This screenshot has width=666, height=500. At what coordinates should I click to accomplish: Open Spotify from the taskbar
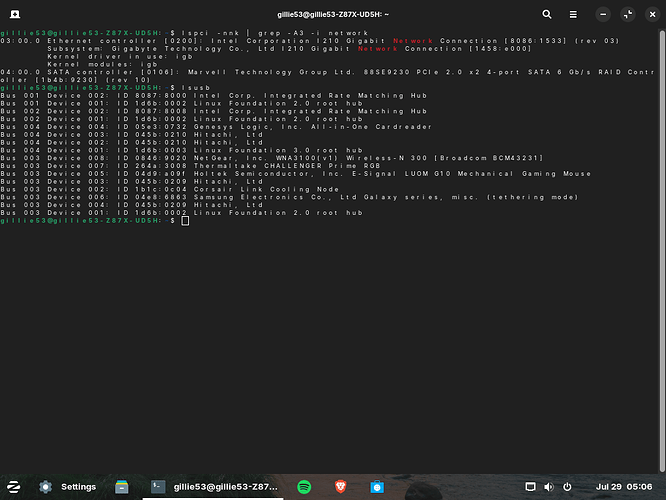click(304, 487)
